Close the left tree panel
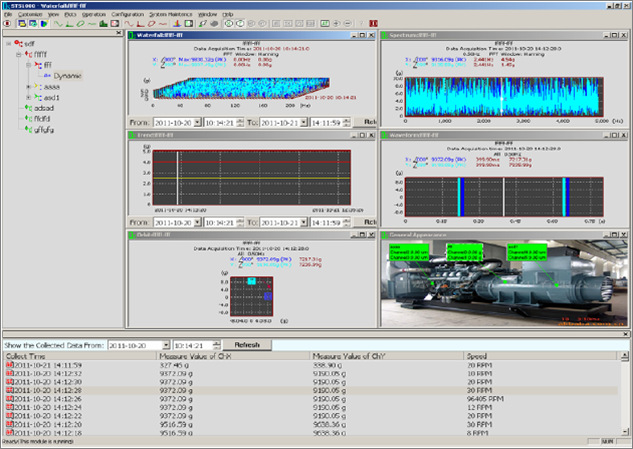This screenshot has height=449, width=633. click(120, 33)
